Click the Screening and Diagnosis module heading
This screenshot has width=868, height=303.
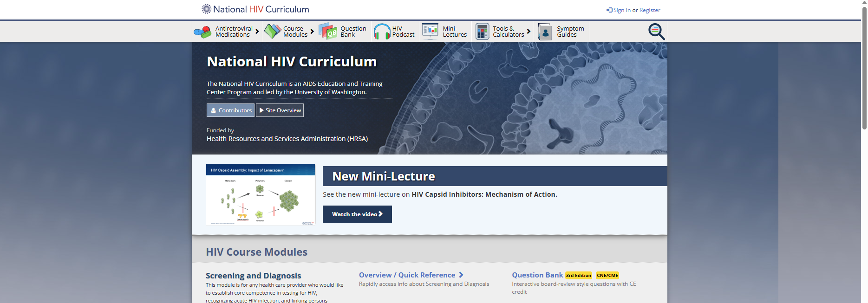[253, 276]
